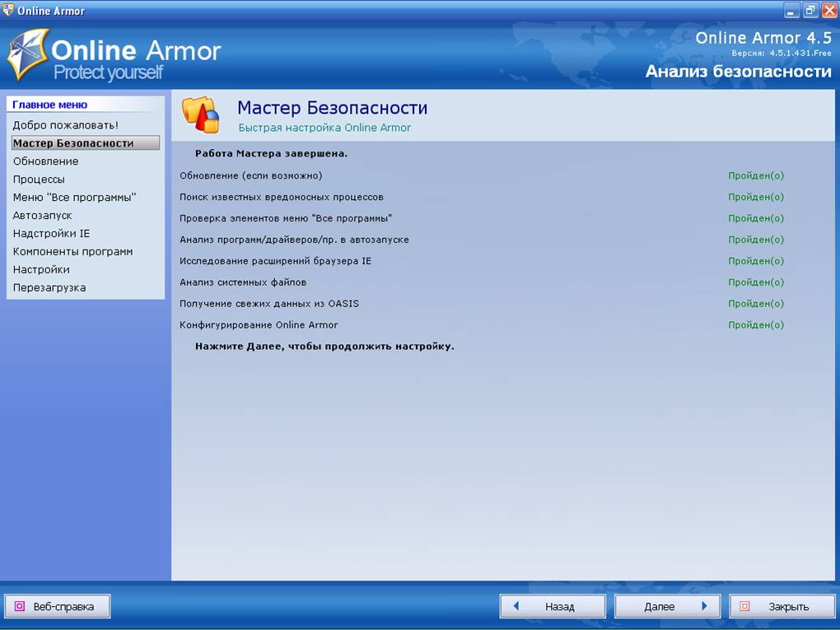This screenshot has width=840, height=630.
Task: Open the Перезагрузка menu item
Action: pyautogui.click(x=49, y=287)
